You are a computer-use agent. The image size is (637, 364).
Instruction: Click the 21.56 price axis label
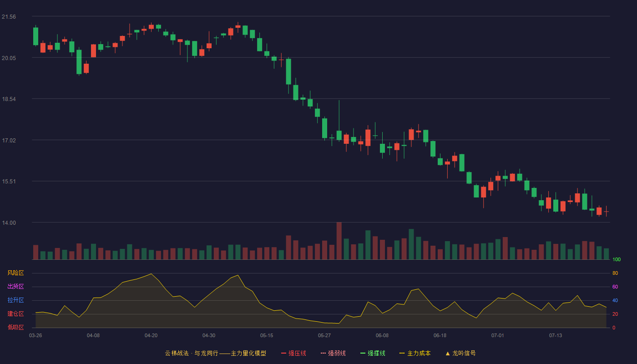coord(9,17)
